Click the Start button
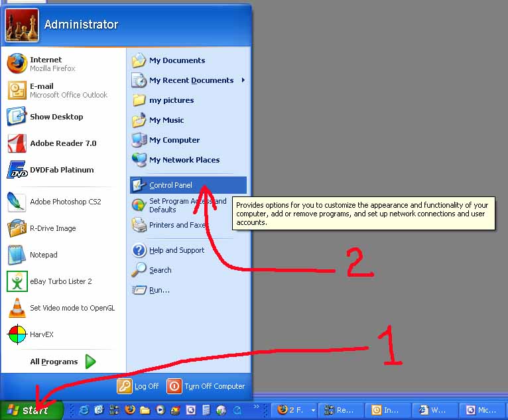The width and height of the screenshot is (508, 420). [x=32, y=410]
